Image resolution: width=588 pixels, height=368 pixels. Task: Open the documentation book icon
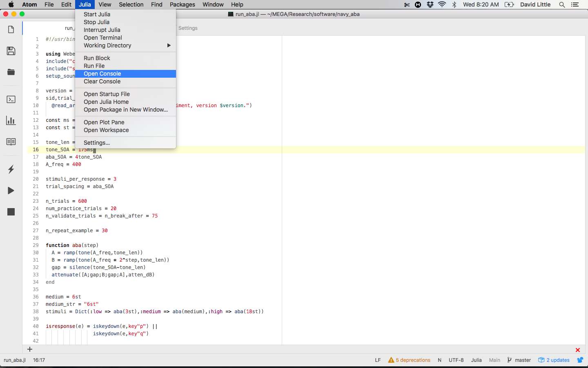[x=11, y=142]
